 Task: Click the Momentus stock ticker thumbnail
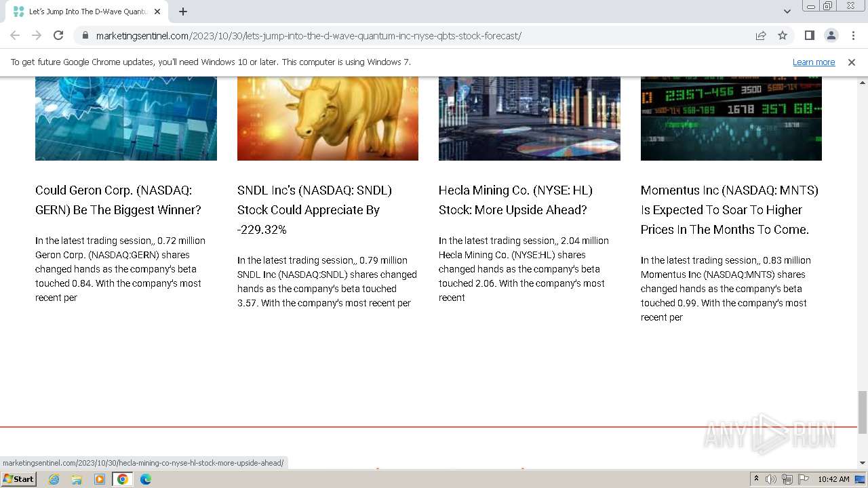click(x=731, y=118)
